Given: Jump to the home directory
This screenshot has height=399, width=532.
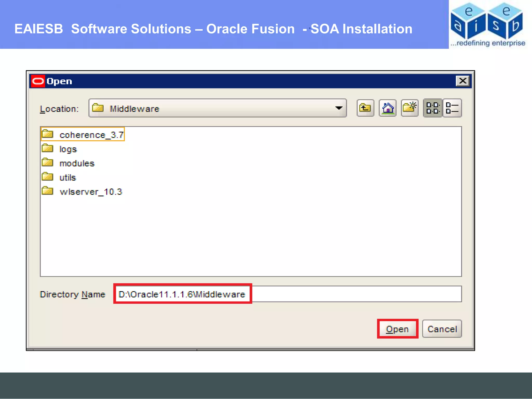Looking at the screenshot, I should tap(387, 108).
